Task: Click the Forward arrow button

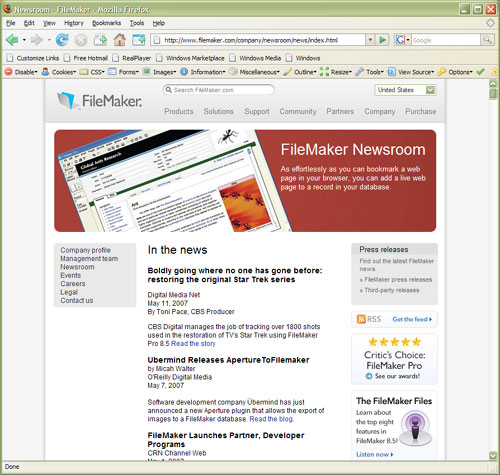Action: (x=37, y=40)
